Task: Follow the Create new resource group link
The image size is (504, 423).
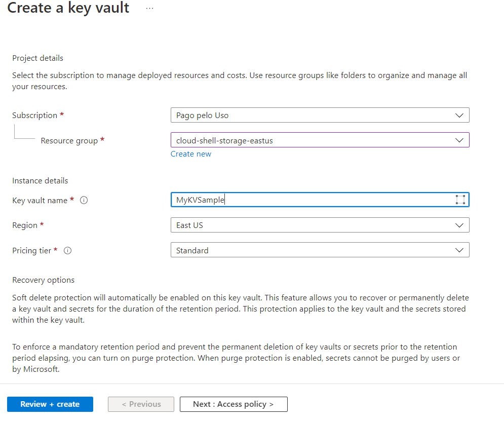Action: tap(190, 154)
